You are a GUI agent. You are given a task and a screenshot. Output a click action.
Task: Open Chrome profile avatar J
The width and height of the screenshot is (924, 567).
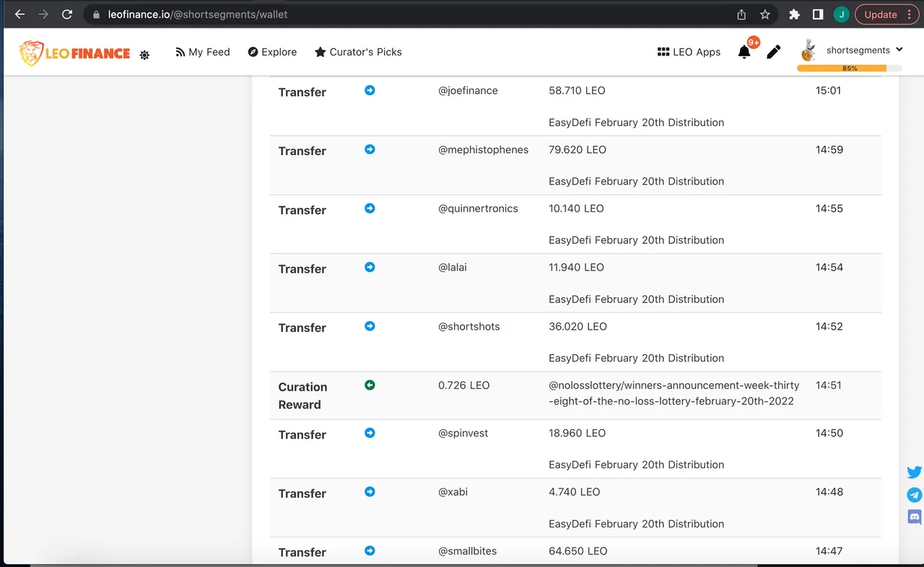pyautogui.click(x=841, y=14)
